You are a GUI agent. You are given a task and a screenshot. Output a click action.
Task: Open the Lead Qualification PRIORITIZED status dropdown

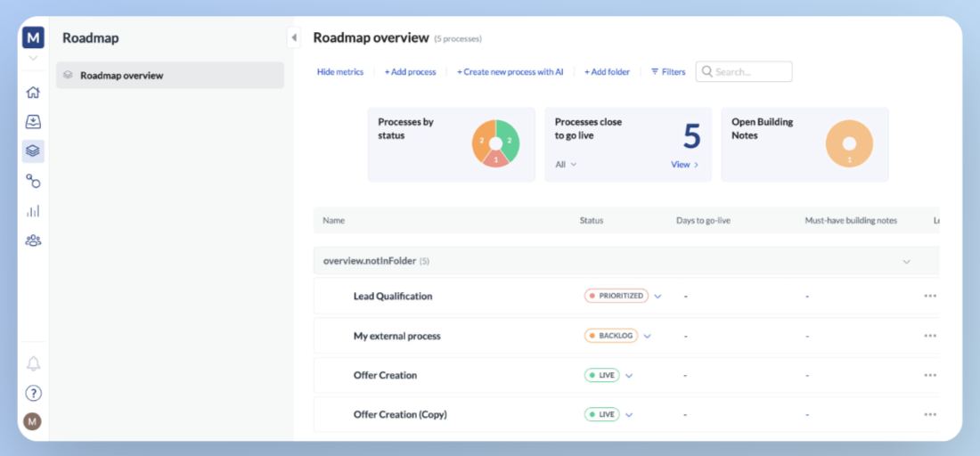[657, 296]
